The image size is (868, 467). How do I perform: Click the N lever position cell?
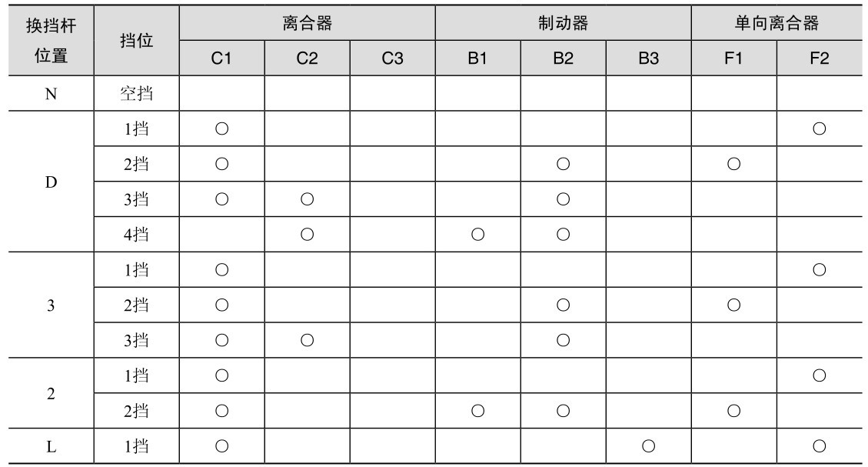coord(51,94)
